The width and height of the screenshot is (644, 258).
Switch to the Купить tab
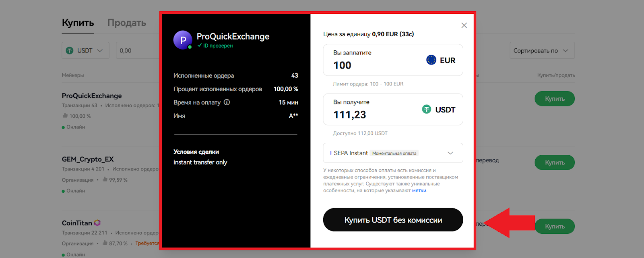click(78, 23)
